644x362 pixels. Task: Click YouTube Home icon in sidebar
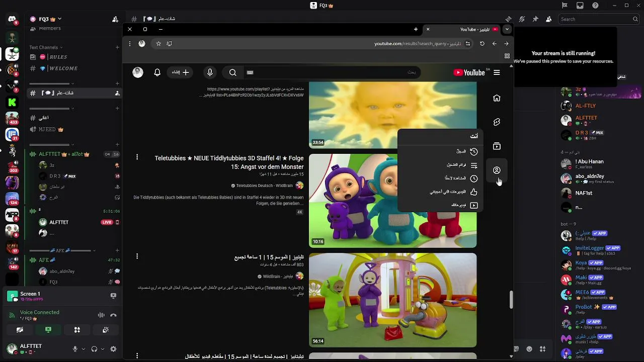point(497,98)
